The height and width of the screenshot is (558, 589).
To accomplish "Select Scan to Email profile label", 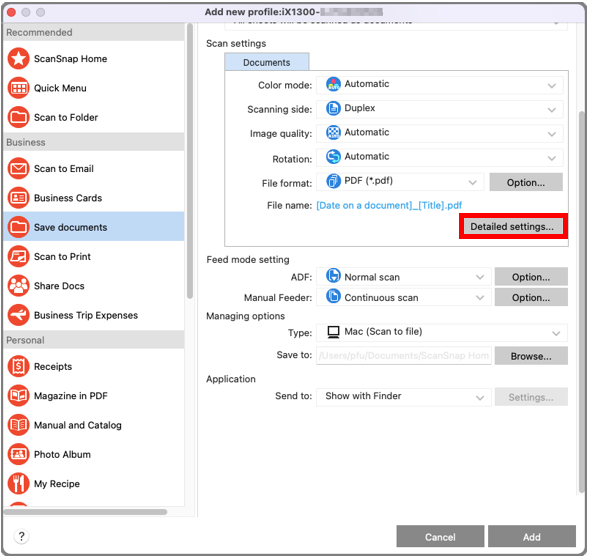I will [64, 169].
